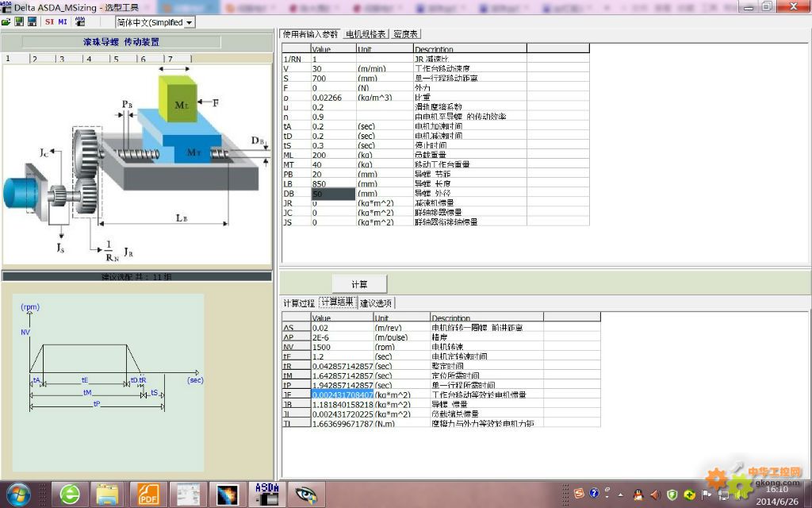Click the blue help icon in tray

(594, 493)
